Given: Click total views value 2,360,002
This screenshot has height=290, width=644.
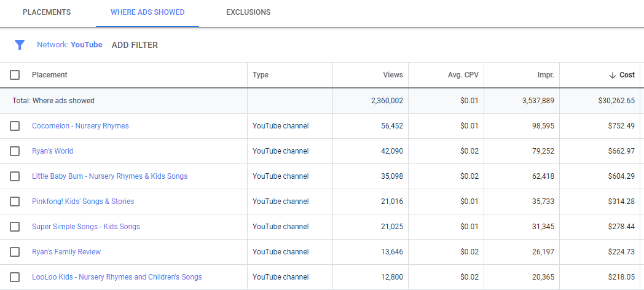Looking at the screenshot, I should coord(387,101).
